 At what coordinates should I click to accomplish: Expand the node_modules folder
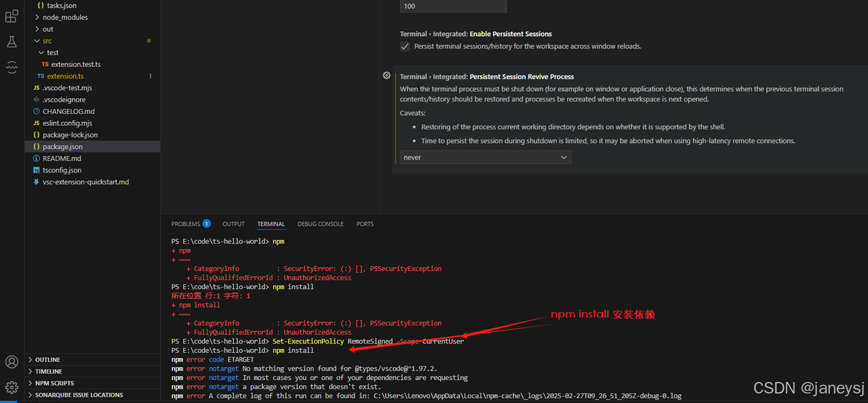pyautogui.click(x=37, y=17)
